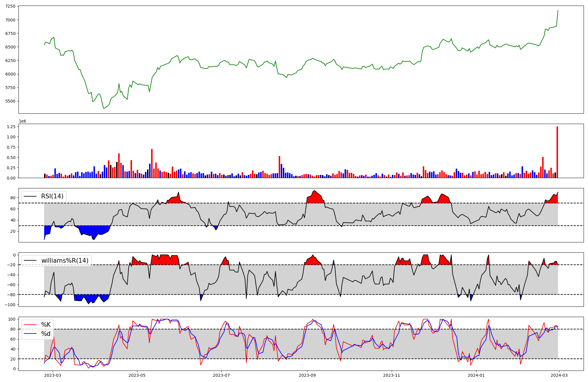Select the blue %d legend entry
Image resolution: width=588 pixels, height=382 pixels.
point(46,334)
